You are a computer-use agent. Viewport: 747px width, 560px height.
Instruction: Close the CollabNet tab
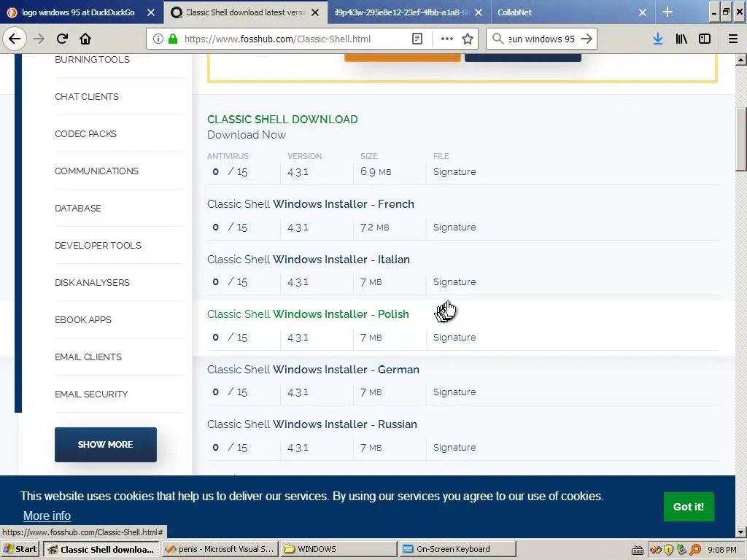pos(643,12)
